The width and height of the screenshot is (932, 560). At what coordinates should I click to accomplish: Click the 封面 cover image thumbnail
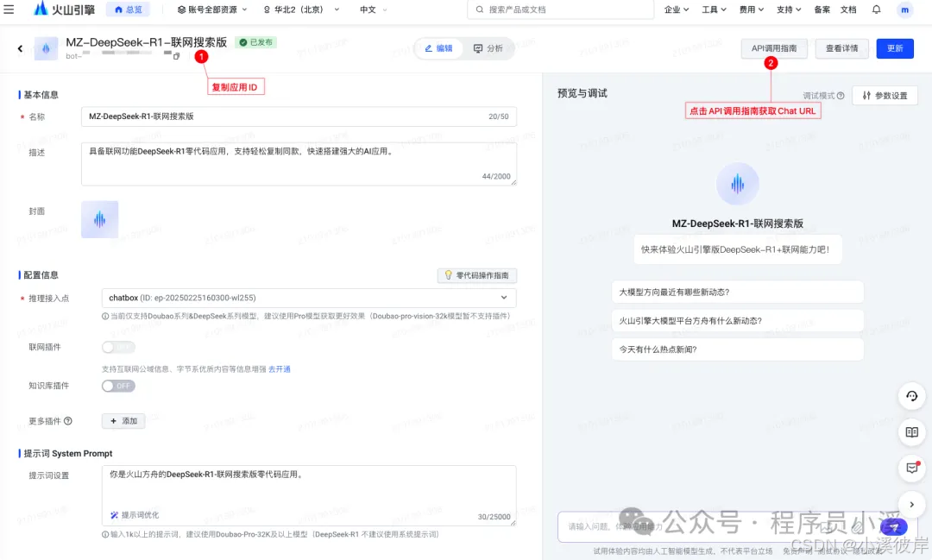pyautogui.click(x=100, y=219)
